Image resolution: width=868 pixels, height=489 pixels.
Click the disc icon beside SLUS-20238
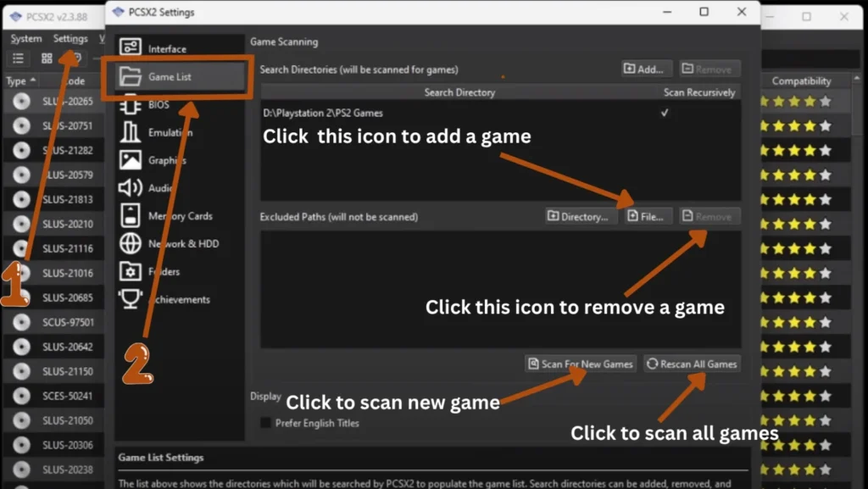pyautogui.click(x=21, y=470)
